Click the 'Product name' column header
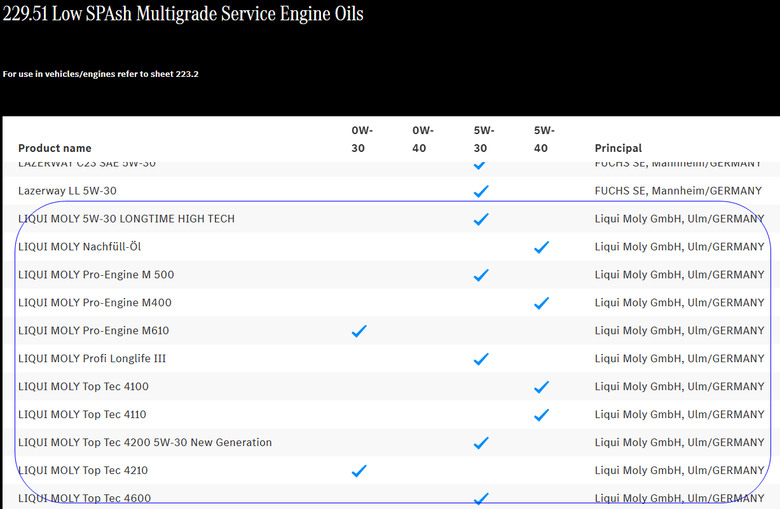 click(x=55, y=148)
